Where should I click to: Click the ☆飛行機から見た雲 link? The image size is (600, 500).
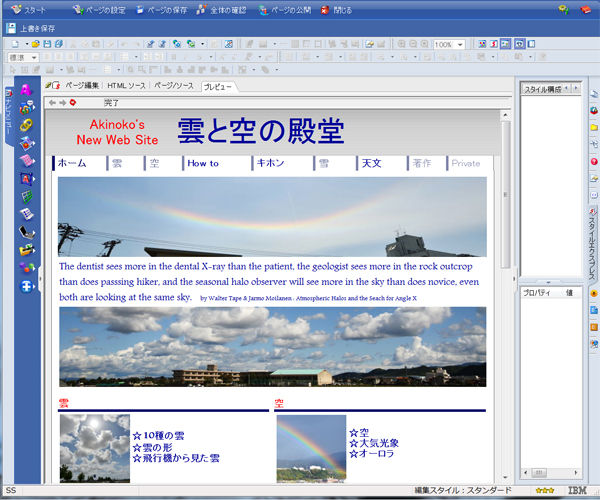(176, 458)
